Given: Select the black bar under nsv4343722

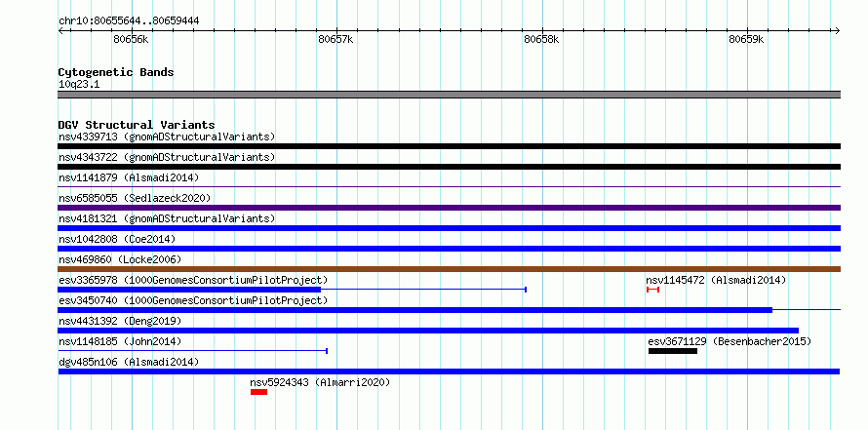Looking at the screenshot, I should 449,167.
